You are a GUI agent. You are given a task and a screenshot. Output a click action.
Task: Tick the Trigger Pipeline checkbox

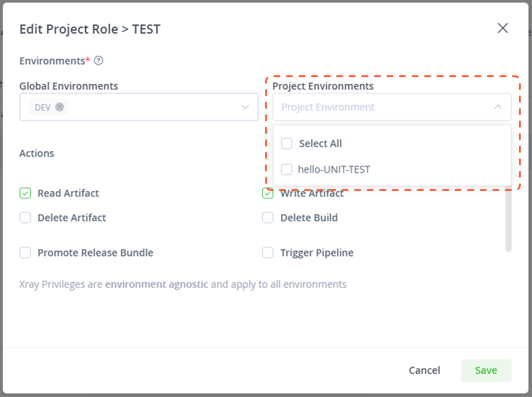268,253
